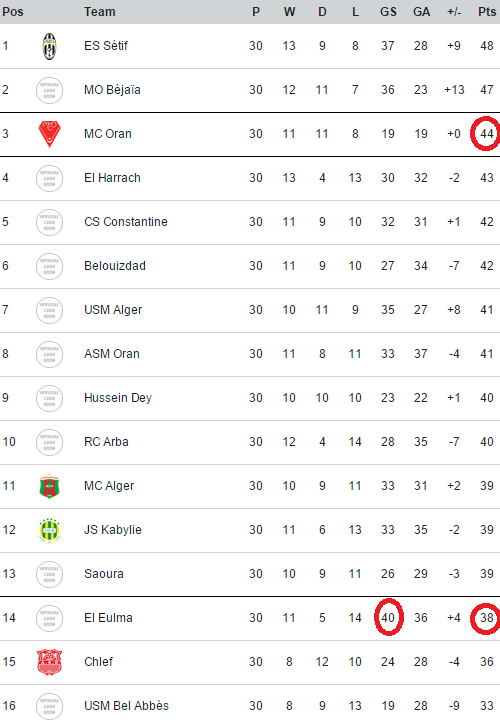
Task: Click the GS column header
Action: pos(388,12)
